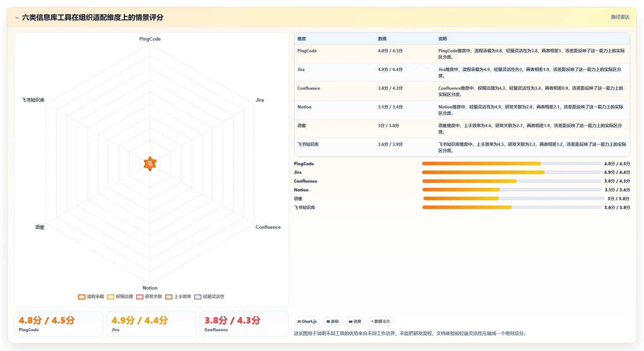Click the Notion label in progress list
This screenshot has height=351, width=644.
[301, 190]
